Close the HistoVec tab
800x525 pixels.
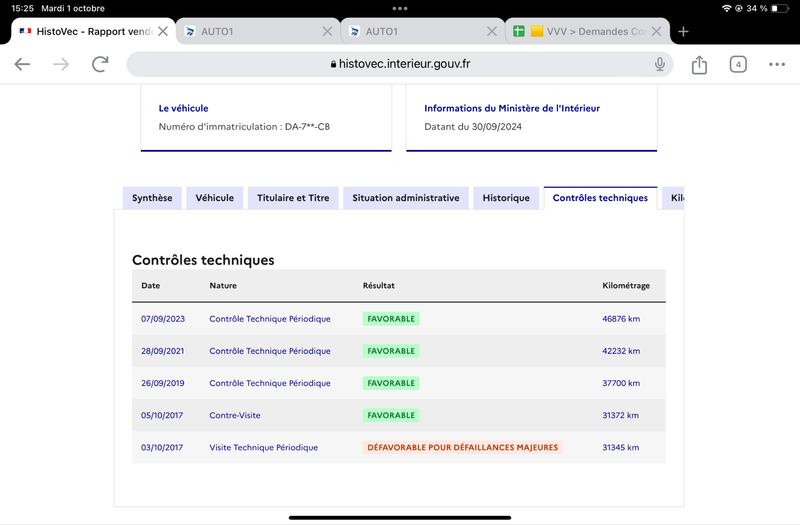tap(163, 32)
